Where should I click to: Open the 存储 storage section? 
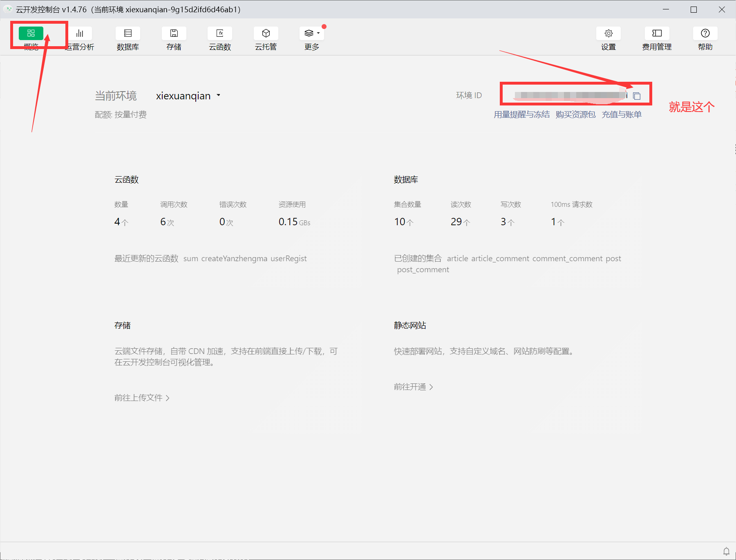pyautogui.click(x=174, y=38)
